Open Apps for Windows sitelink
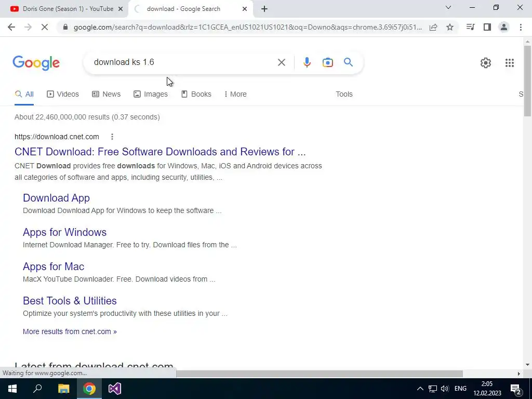The width and height of the screenshot is (532, 399). [x=64, y=232]
